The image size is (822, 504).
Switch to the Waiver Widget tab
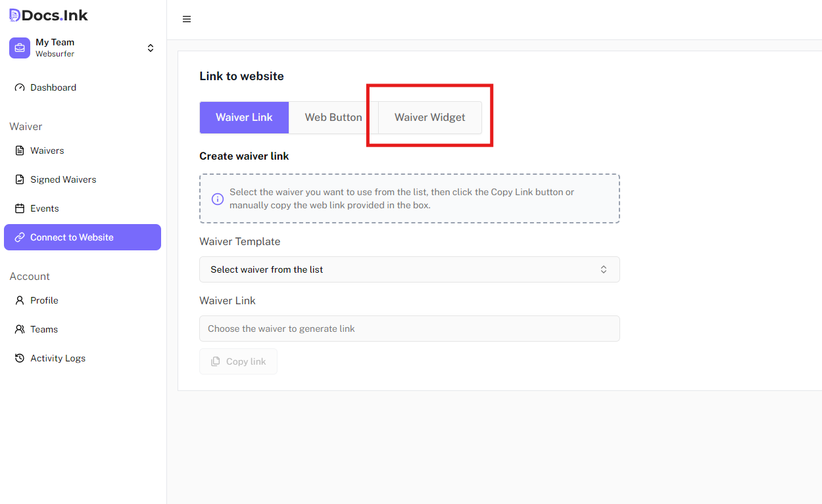(429, 118)
